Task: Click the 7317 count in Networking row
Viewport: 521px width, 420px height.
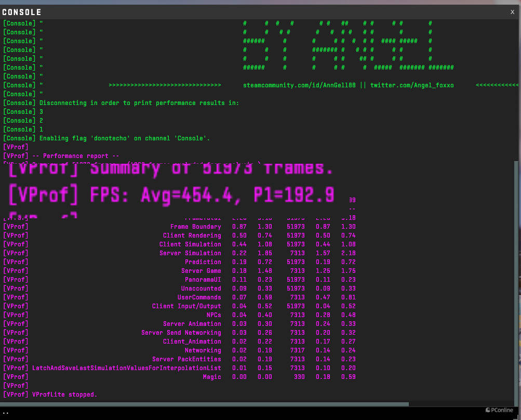Action: coord(298,350)
